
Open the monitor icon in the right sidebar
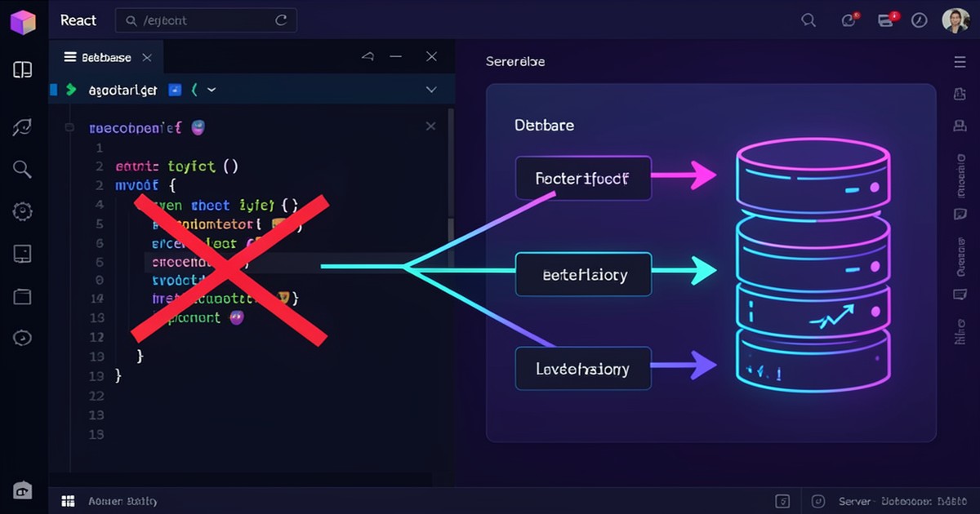(x=960, y=295)
